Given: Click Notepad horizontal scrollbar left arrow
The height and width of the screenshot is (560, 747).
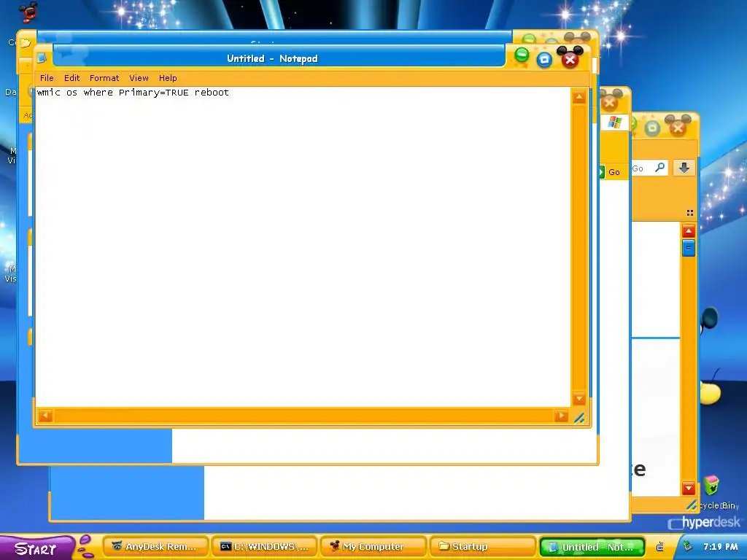Looking at the screenshot, I should 45,416.
